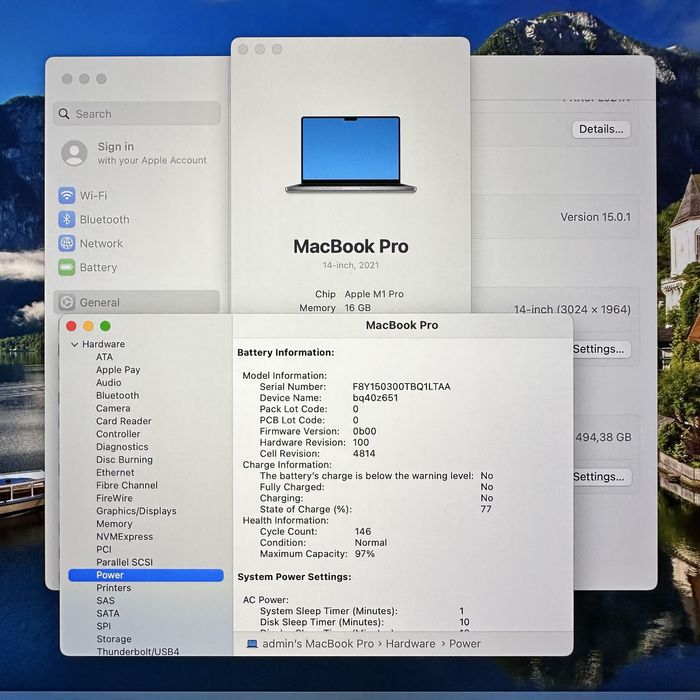
Task: Select Printers in the Hardware list
Action: pyautogui.click(x=114, y=588)
